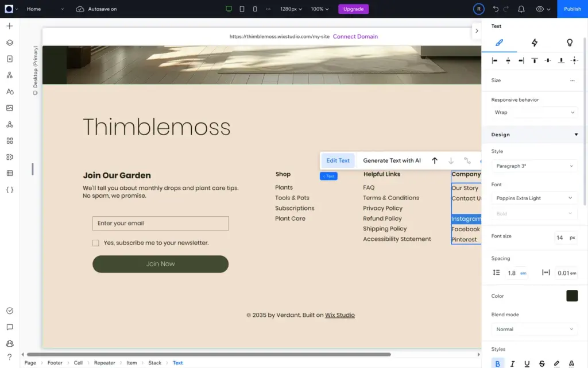Click the line spacing 1.8 field

512,273
